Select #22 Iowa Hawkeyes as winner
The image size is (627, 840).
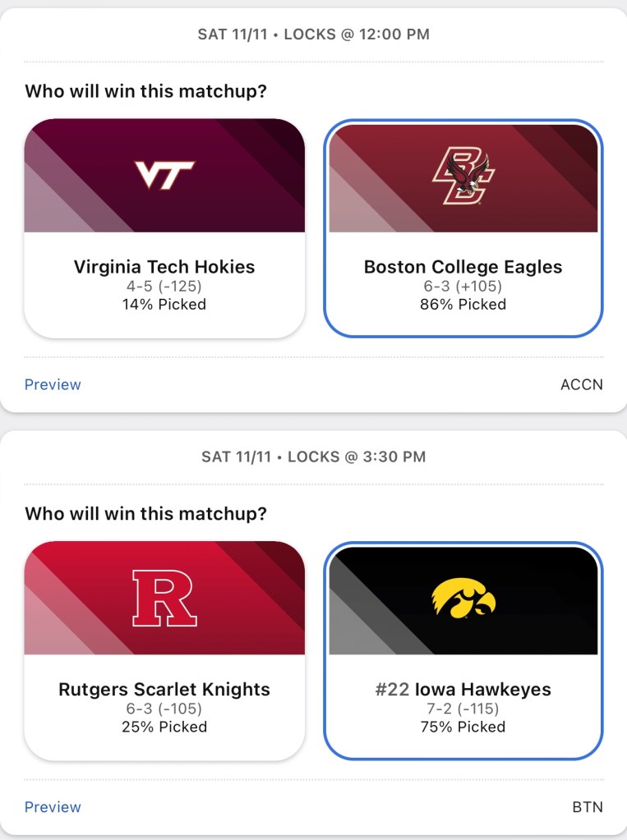point(463,690)
